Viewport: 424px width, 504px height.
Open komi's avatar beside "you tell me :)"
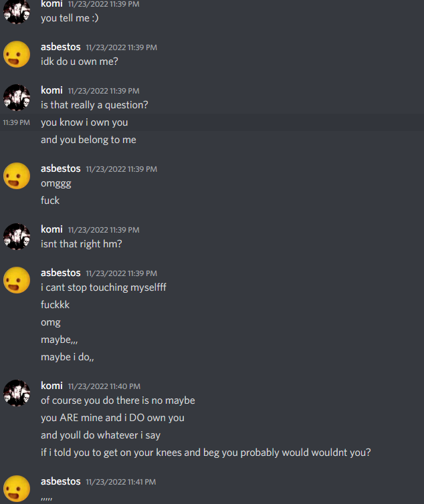[x=17, y=11]
